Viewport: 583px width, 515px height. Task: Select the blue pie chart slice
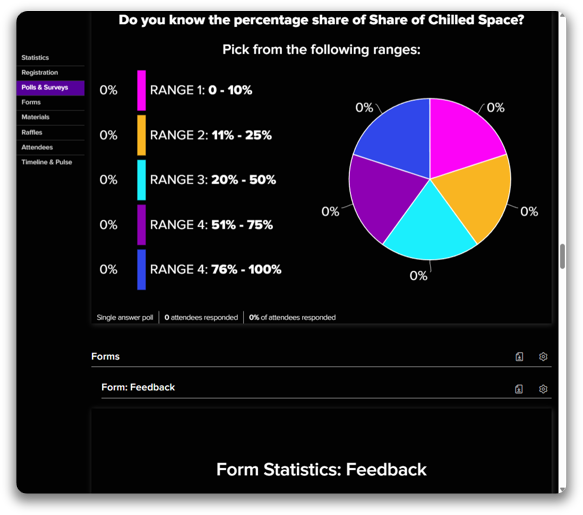click(398, 136)
